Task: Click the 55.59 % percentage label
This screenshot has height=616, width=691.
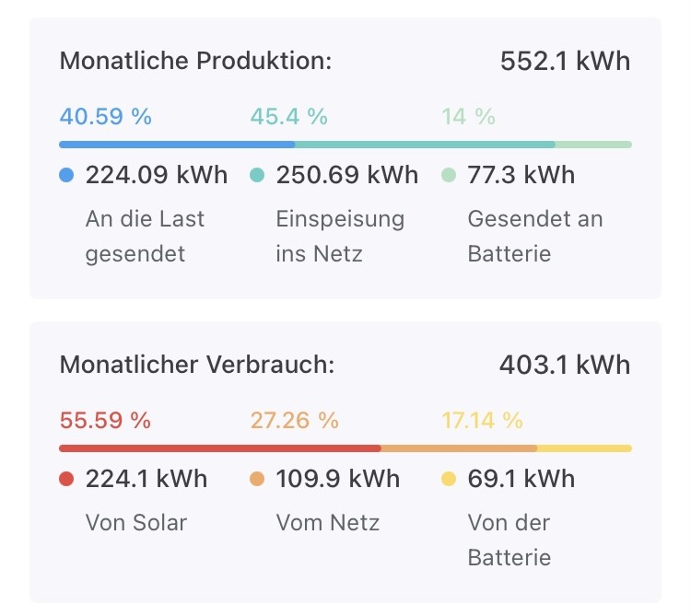Action: point(105,421)
